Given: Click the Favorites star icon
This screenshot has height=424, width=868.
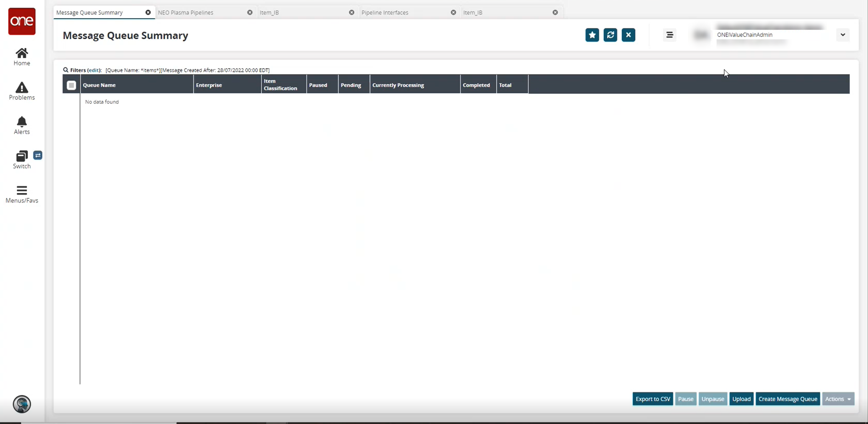Looking at the screenshot, I should (592, 35).
